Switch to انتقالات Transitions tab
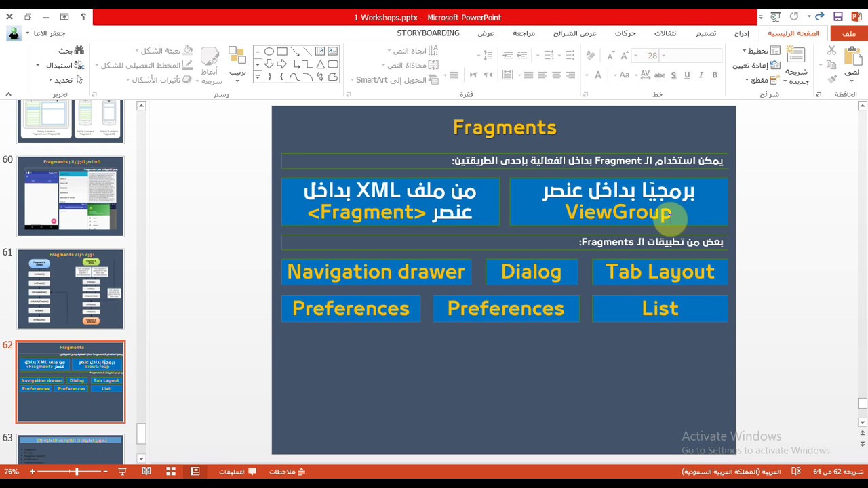This screenshot has height=488, width=868. (x=666, y=33)
